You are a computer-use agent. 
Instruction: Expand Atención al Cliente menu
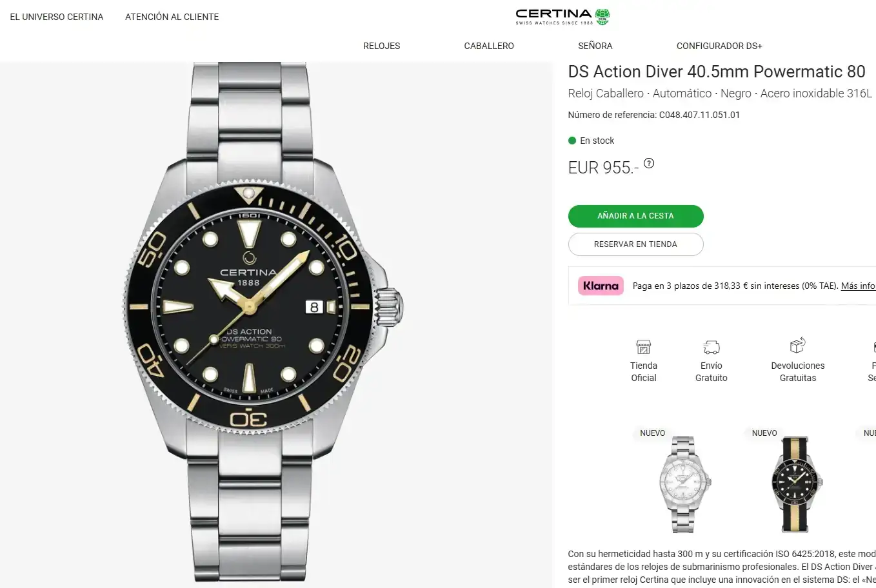(172, 17)
